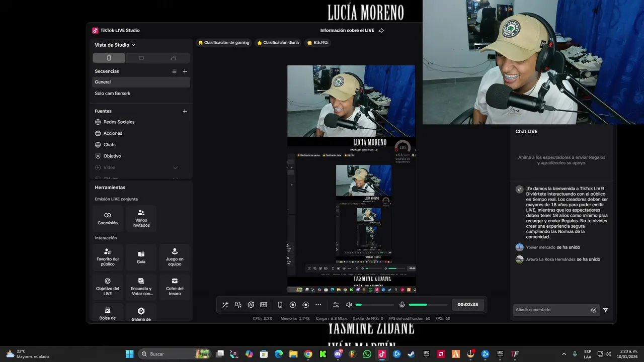Open the Coemisión tool
This screenshot has height=362, width=644.
(108, 218)
